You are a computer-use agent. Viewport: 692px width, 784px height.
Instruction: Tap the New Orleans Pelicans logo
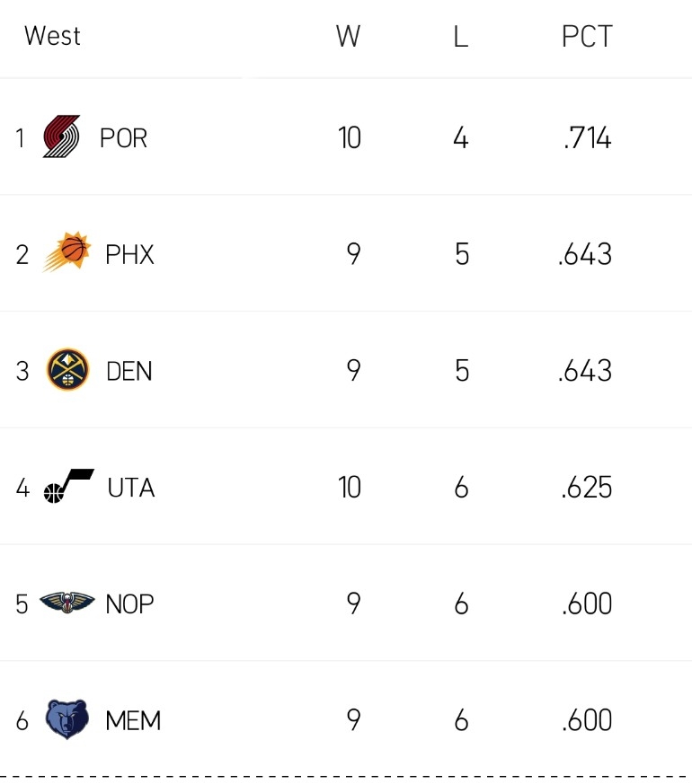[x=67, y=602]
